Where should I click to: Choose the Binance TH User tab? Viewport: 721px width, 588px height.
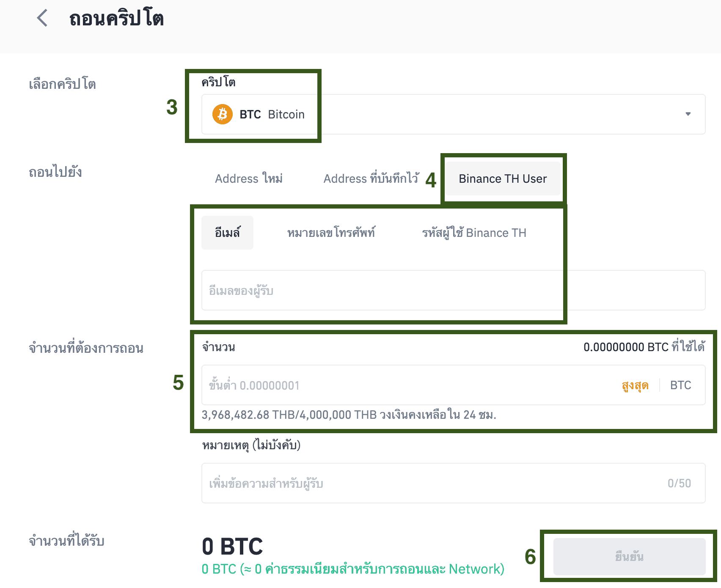pyautogui.click(x=503, y=179)
